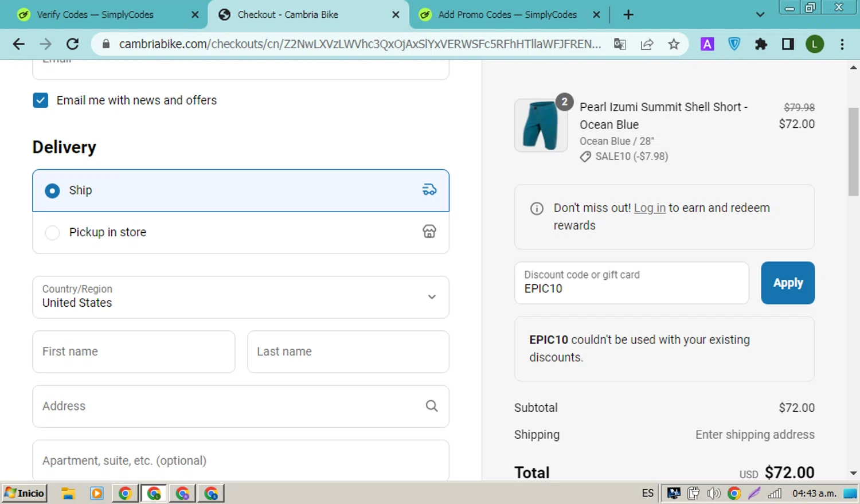Open the file explorer taskbar icon
The width and height of the screenshot is (860, 504).
[x=68, y=493]
